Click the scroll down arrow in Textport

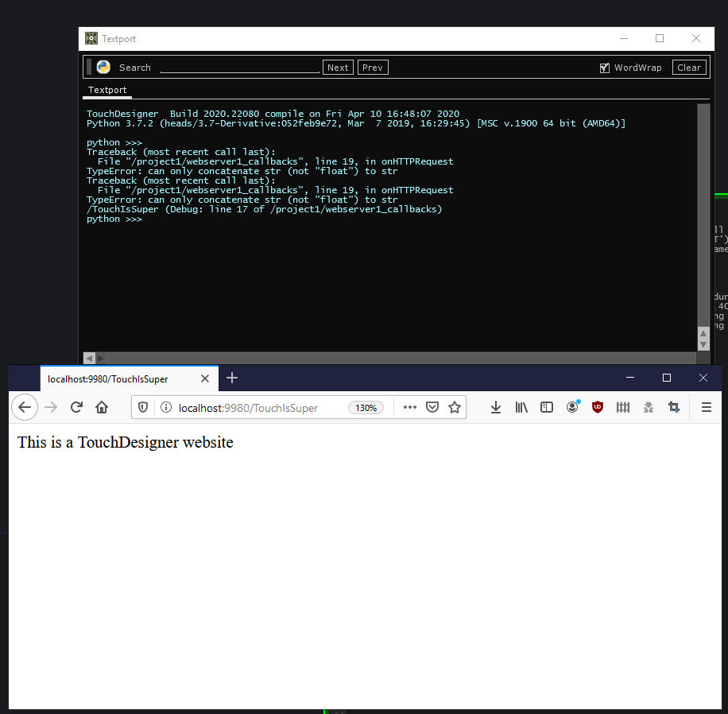tap(703, 345)
